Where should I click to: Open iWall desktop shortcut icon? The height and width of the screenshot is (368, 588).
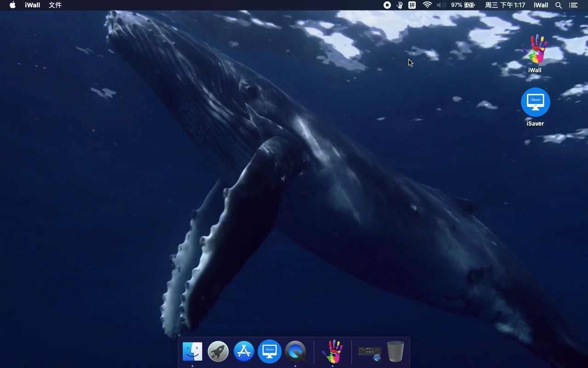[535, 50]
